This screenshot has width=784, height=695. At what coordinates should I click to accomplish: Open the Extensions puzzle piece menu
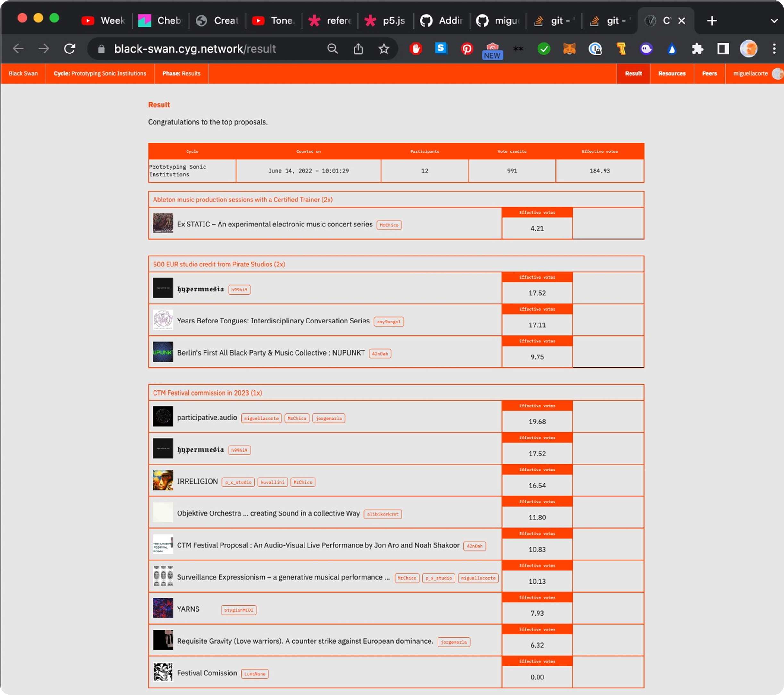[x=697, y=49]
